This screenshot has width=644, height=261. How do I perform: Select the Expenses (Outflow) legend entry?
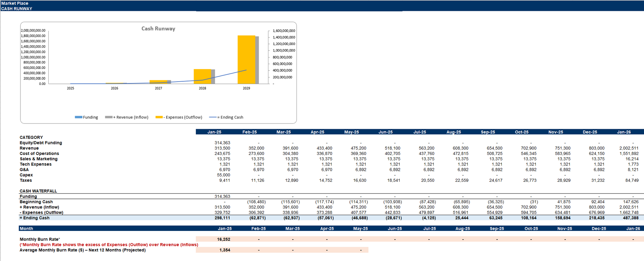(x=179, y=117)
